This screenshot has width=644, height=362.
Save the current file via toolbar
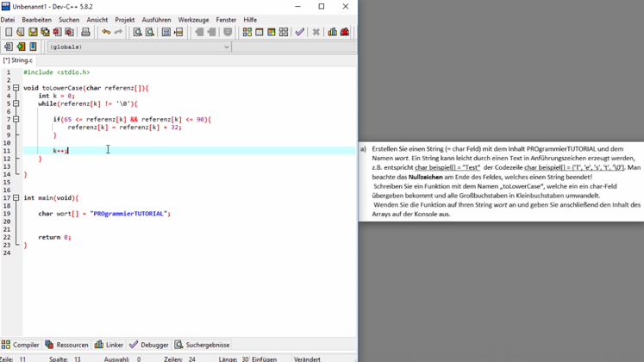coord(33,32)
